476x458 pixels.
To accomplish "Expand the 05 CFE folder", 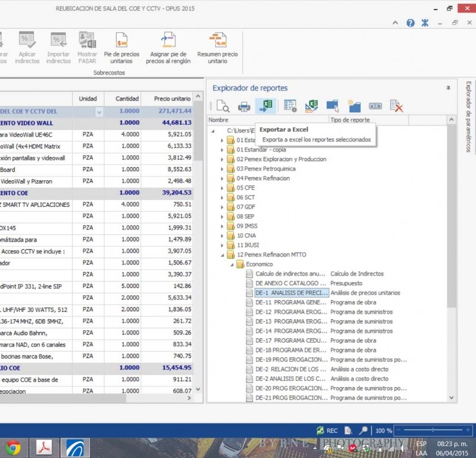I will coord(223,188).
